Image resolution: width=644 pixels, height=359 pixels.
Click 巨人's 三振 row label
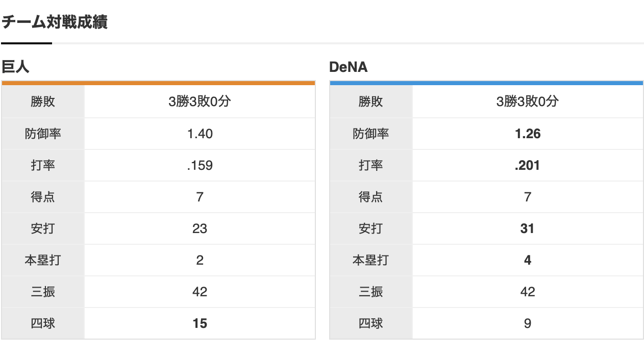coord(43,292)
